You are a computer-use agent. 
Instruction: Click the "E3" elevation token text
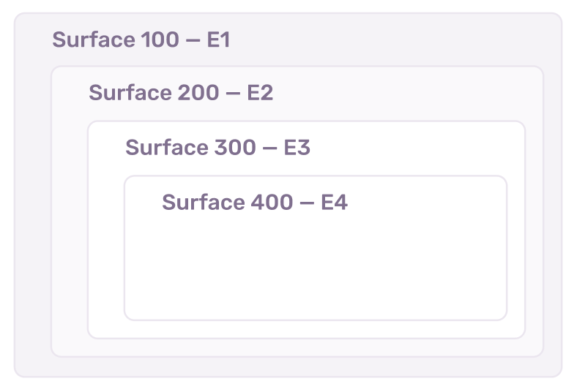pyautogui.click(x=297, y=148)
